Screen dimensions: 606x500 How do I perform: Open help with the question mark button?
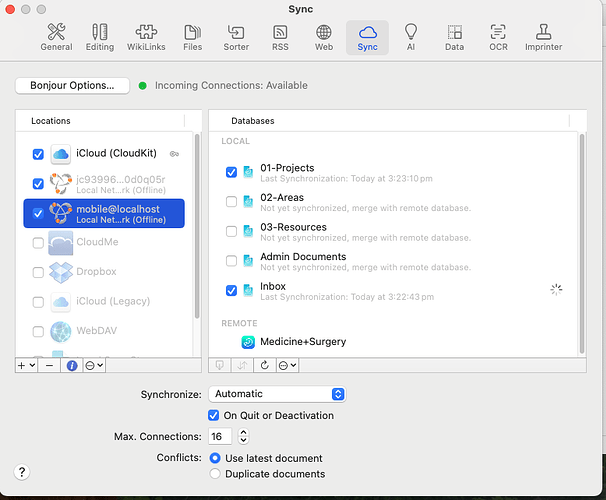(x=22, y=472)
